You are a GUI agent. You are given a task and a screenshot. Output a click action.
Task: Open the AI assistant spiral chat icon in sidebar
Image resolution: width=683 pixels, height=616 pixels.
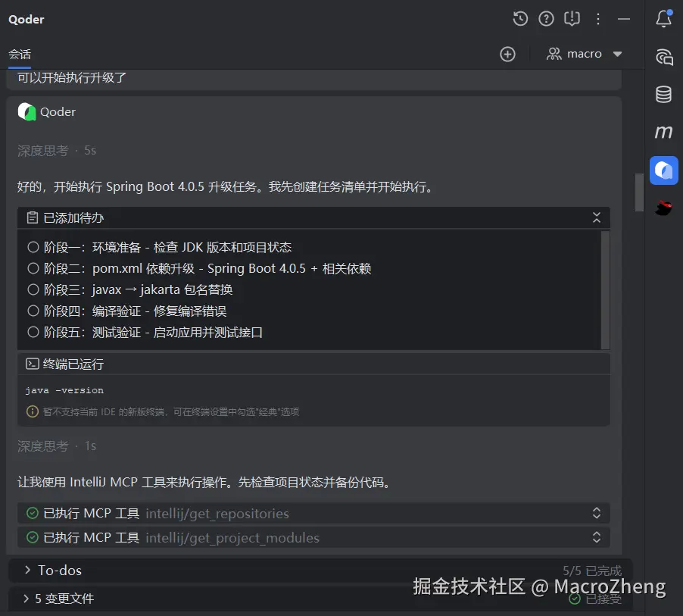click(664, 57)
